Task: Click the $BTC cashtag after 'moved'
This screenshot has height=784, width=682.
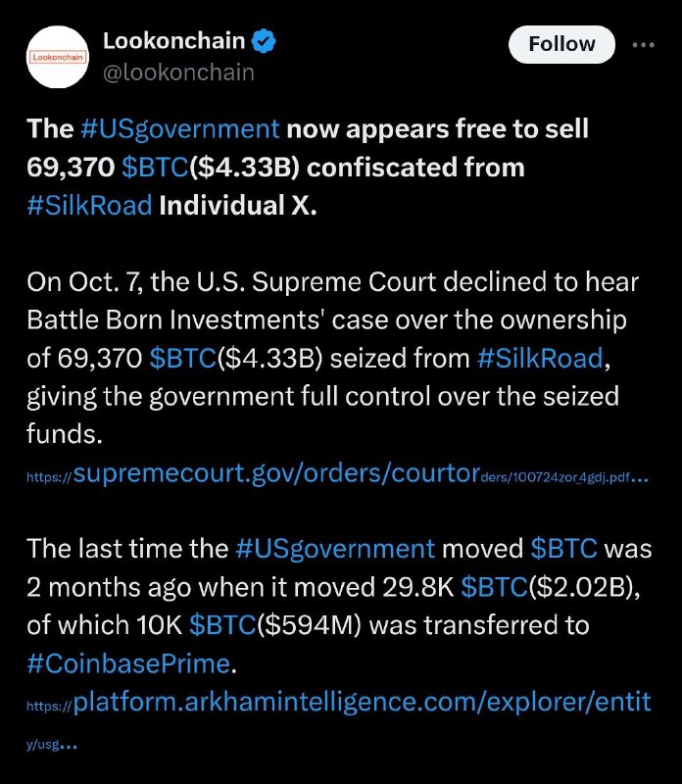Action: [564, 549]
